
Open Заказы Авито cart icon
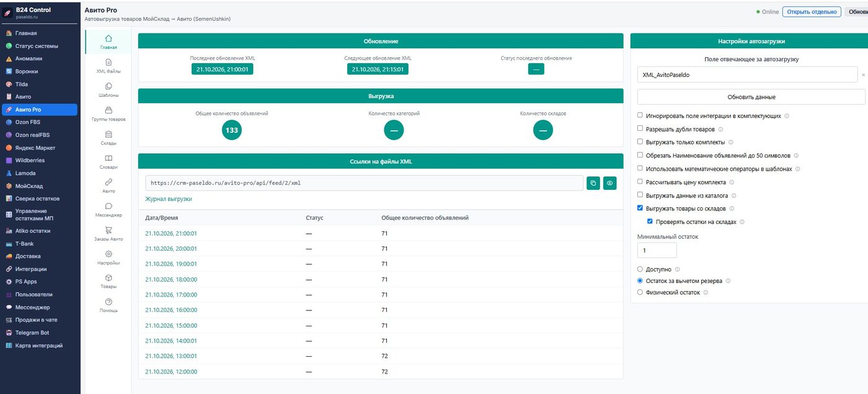[x=108, y=230]
